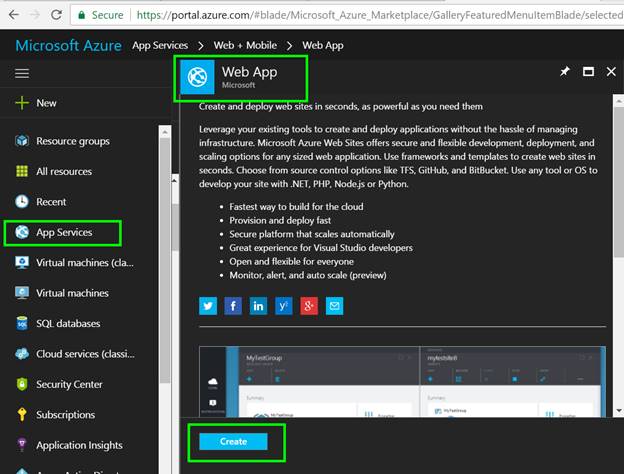The height and width of the screenshot is (474, 624).
Task: Click the Create button
Action: pos(233,441)
